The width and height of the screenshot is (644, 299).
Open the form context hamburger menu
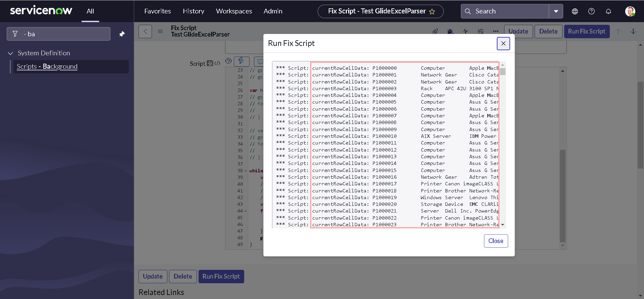(x=160, y=32)
